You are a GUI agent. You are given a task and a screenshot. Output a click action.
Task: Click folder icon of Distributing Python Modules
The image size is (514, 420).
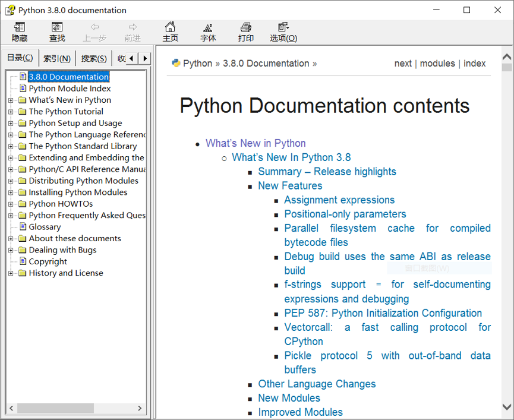tap(23, 181)
